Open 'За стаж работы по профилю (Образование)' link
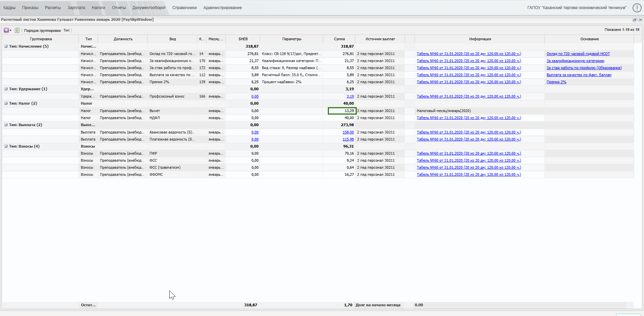644x316 pixels. 584,68
